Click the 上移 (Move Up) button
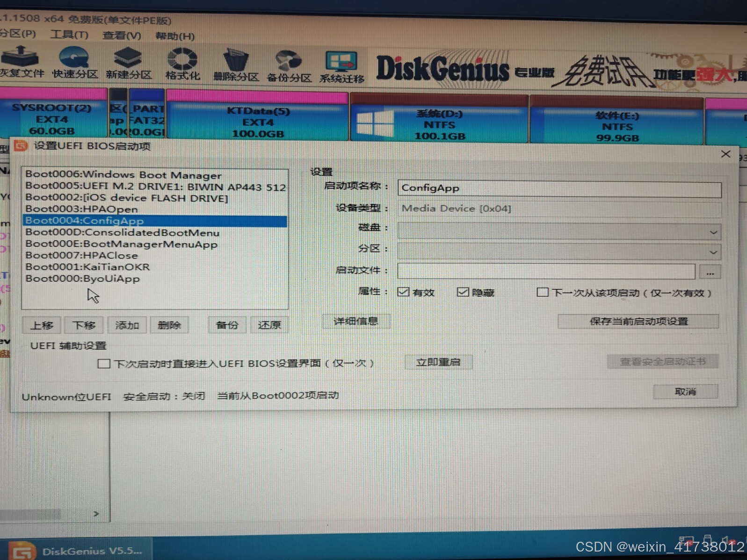747x560 pixels. point(42,325)
